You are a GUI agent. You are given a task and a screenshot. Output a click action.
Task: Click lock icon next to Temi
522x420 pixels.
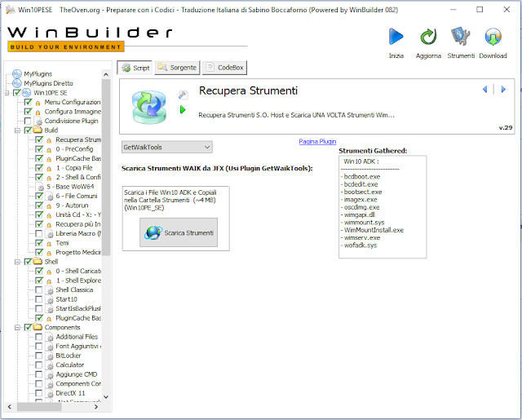49,244
